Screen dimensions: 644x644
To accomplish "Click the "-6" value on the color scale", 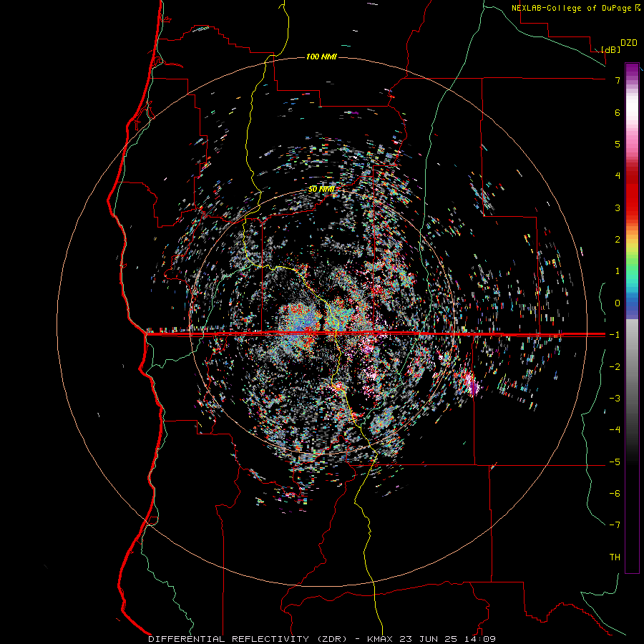I will [615, 494].
